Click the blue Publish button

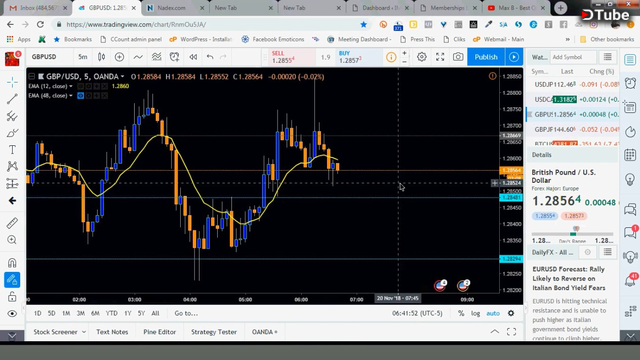tap(486, 57)
